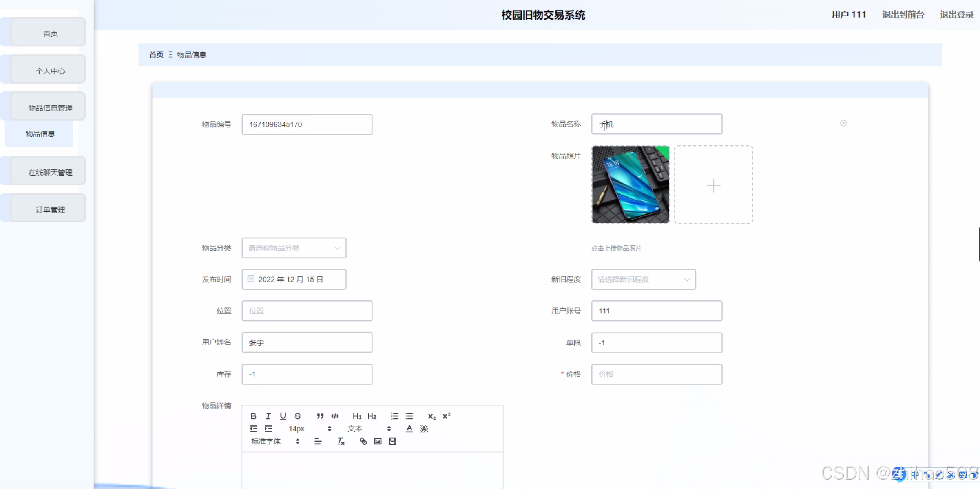
Task: Insert a code block via toolbar
Action: click(x=335, y=416)
